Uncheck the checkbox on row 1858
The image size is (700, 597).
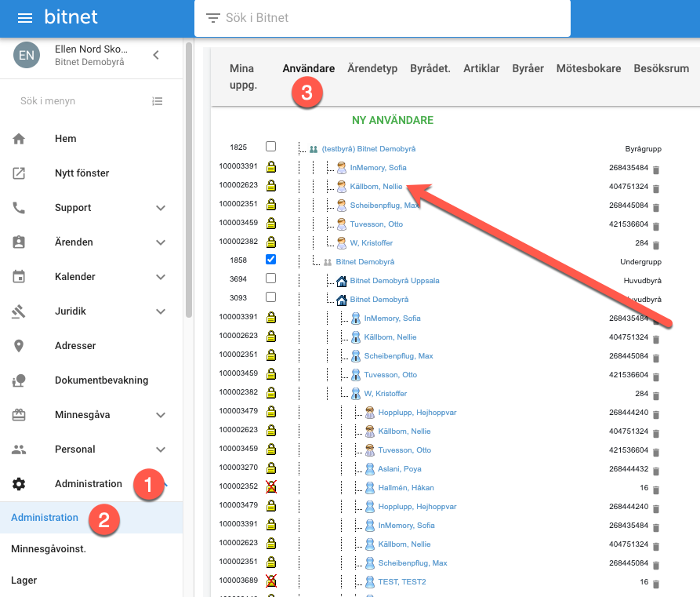[x=270, y=259]
